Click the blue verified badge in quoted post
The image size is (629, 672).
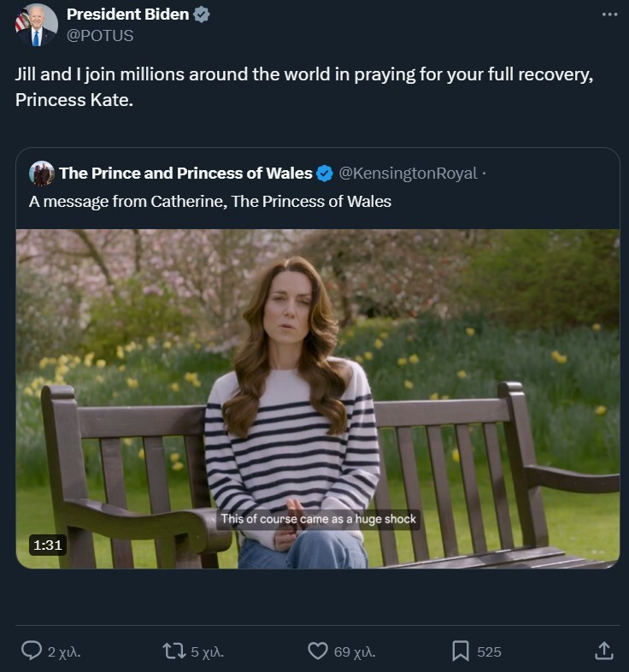coord(325,174)
